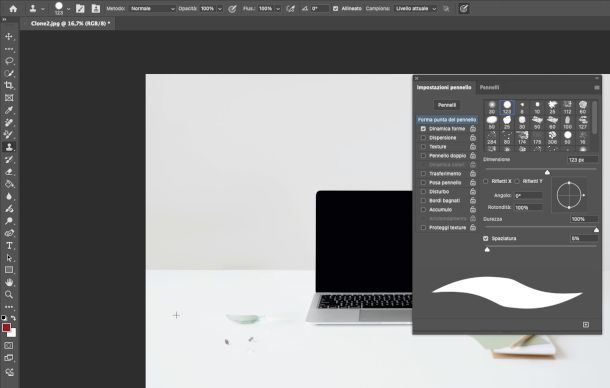Toggle the Spaziatura checkbox
610x388 pixels.
(x=486, y=238)
